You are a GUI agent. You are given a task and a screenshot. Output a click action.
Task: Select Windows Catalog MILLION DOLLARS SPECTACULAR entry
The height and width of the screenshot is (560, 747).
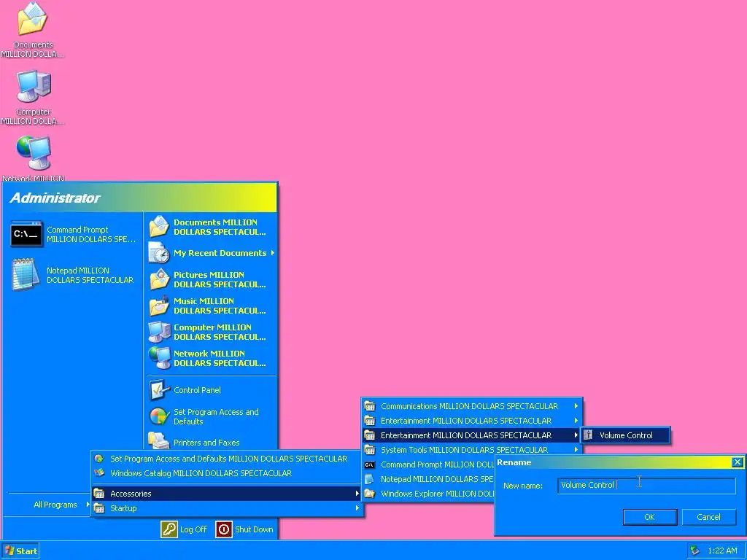(227, 472)
